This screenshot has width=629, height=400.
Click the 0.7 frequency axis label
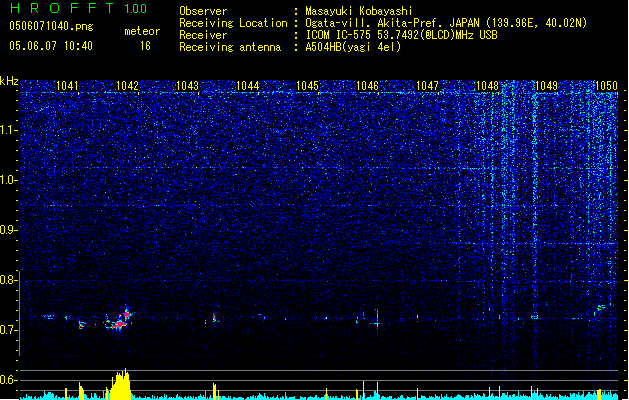8,330
